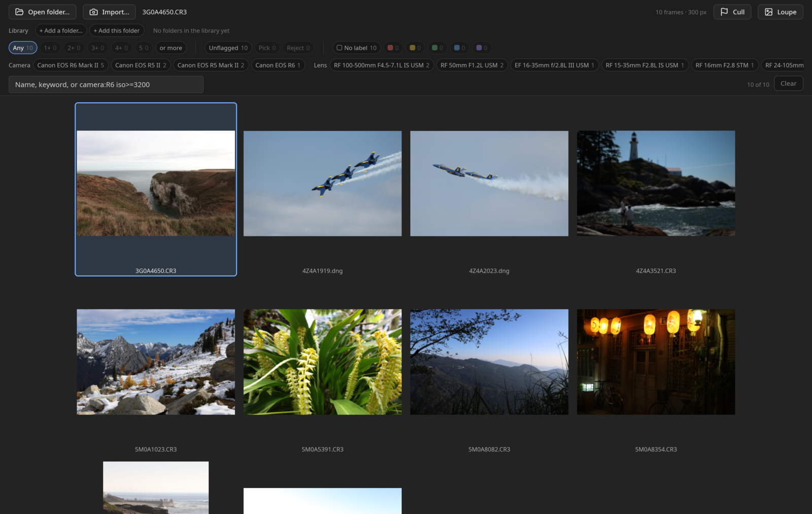
Task: Toggle the Unflagged filter chip
Action: pos(228,48)
